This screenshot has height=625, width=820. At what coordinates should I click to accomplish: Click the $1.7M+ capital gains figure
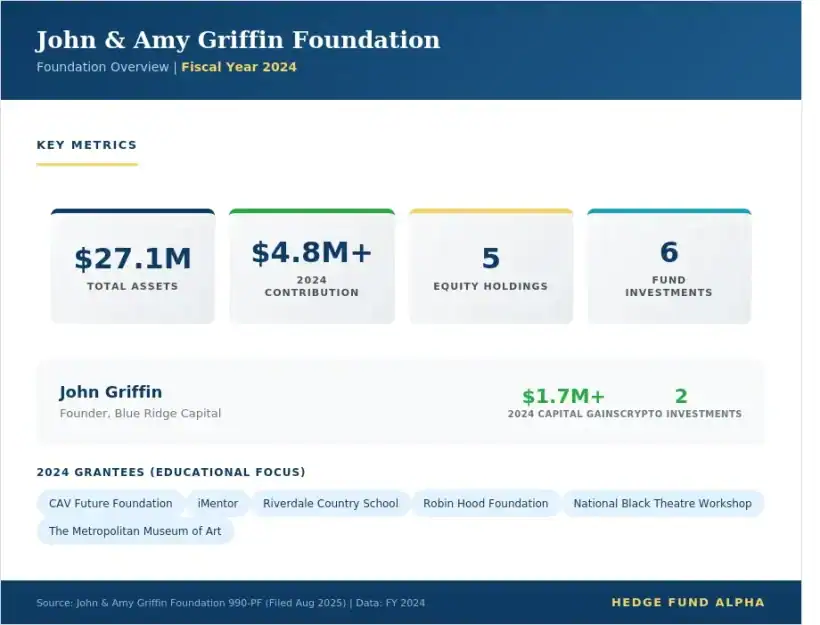(x=563, y=397)
